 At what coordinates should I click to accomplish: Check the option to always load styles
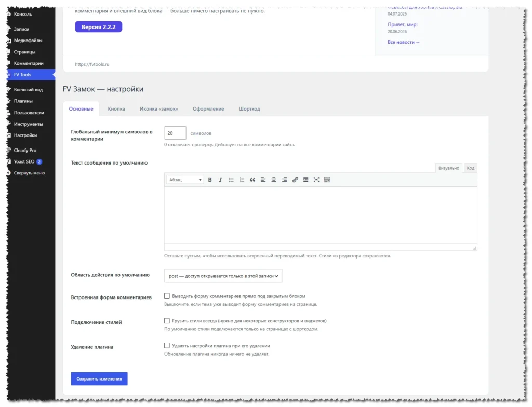point(167,321)
